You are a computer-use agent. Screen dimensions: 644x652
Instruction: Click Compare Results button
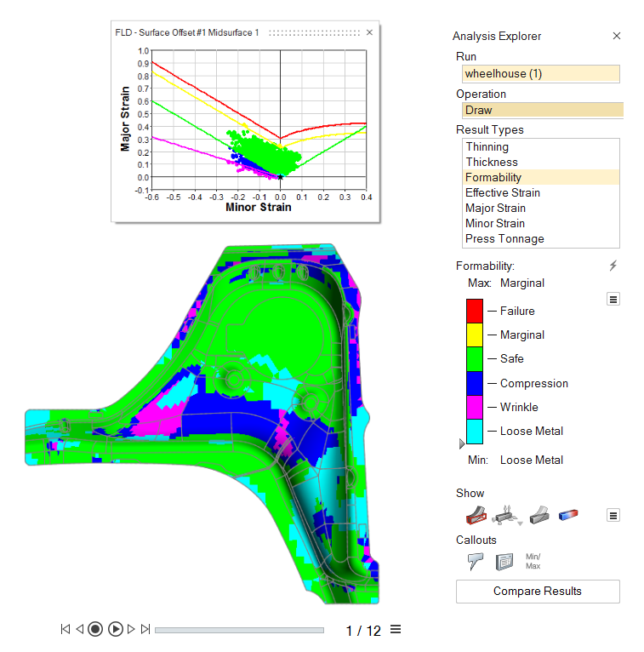538,591
